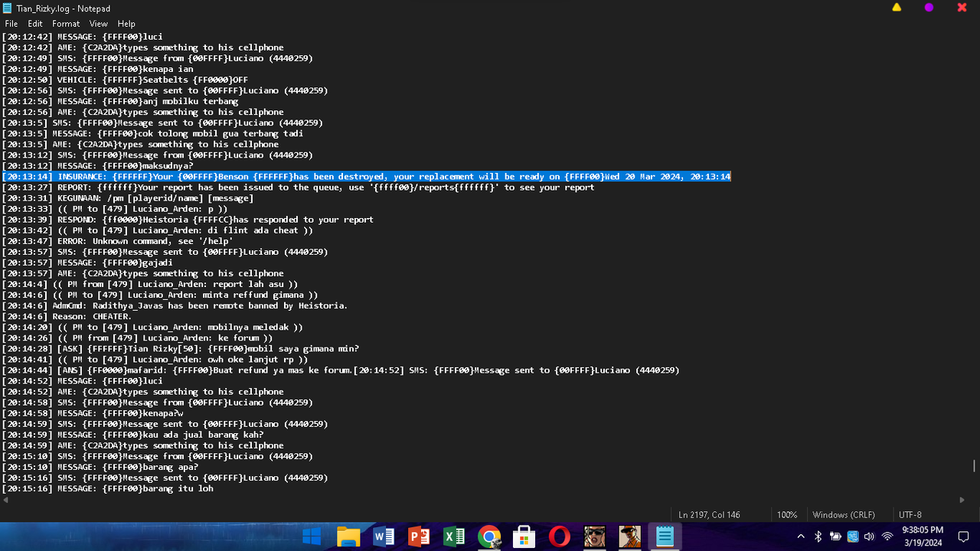Click the 'kau ada jual barang kah?' line
Viewport: 980px width, 551px height.
point(132,434)
